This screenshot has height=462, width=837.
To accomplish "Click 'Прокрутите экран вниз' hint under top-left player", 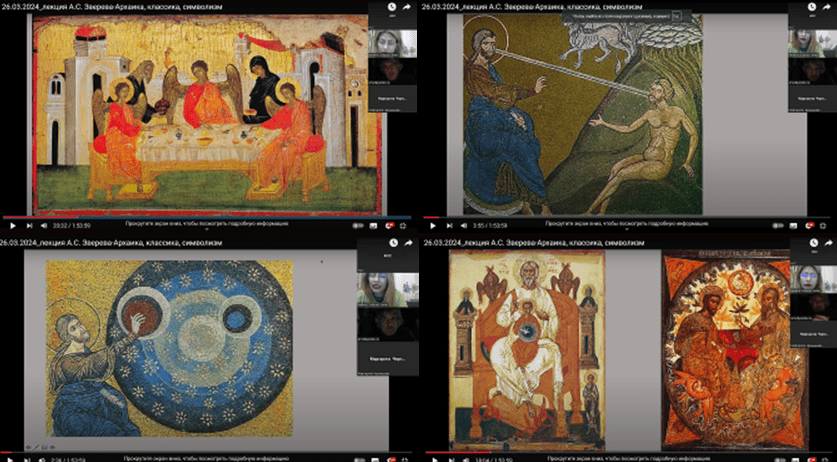I will [x=207, y=223].
